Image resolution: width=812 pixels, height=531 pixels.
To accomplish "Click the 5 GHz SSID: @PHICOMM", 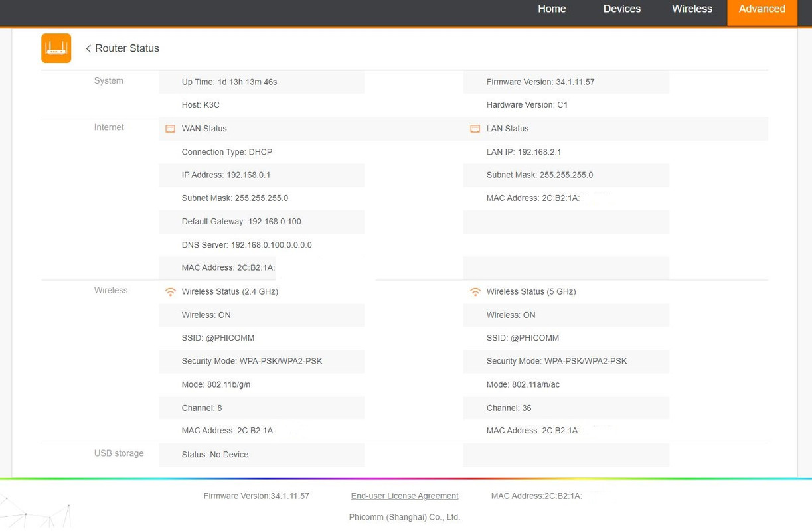I will coord(523,338).
